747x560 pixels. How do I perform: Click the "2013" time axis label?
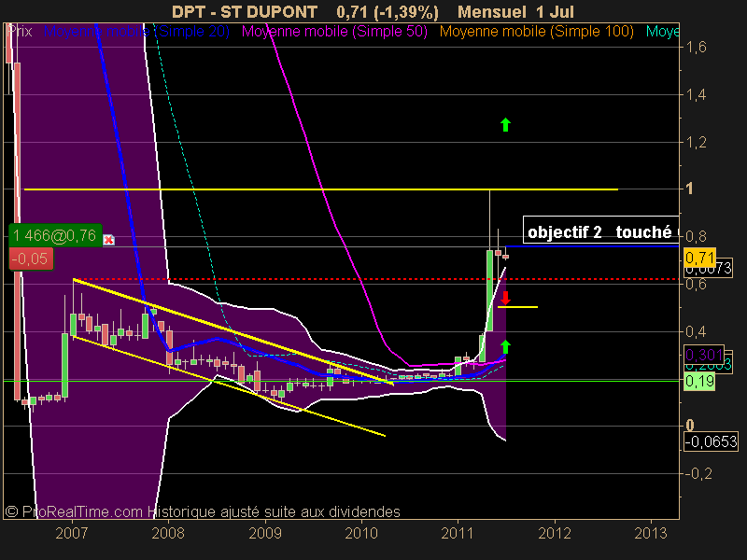(651, 533)
